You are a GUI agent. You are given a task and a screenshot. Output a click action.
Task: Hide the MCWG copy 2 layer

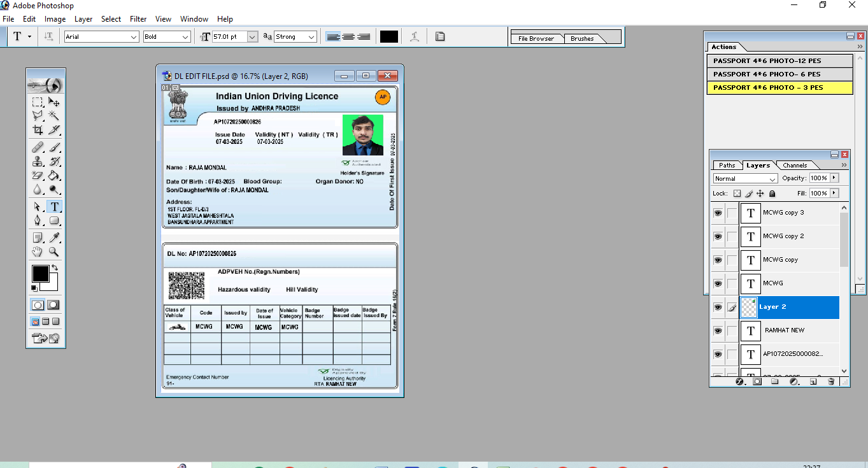[x=718, y=236]
